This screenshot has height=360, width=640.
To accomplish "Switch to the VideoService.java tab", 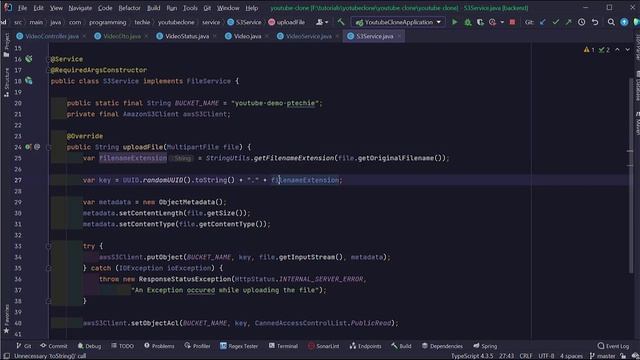I will [308, 36].
